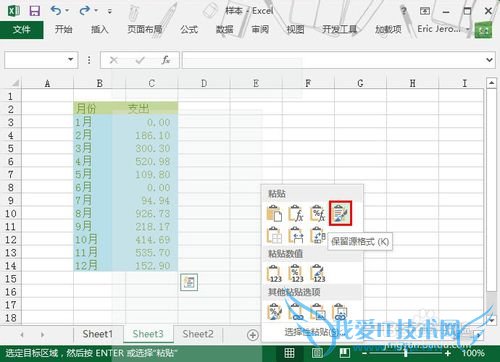Image resolution: width=500 pixels, height=362 pixels.
Task: Choose Paste Values (123) icon
Action: pyautogui.click(x=274, y=273)
